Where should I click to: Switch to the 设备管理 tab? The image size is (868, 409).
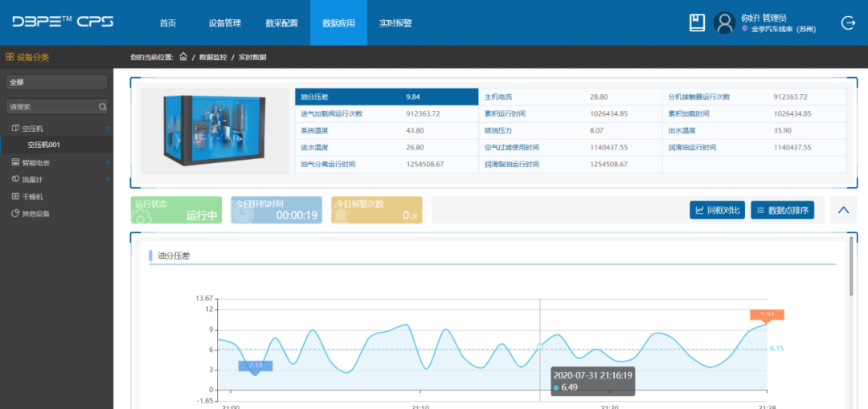[224, 23]
